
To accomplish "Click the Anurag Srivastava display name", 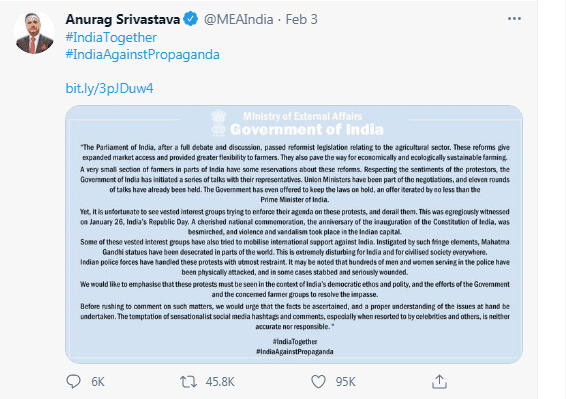I will click(x=122, y=19).
